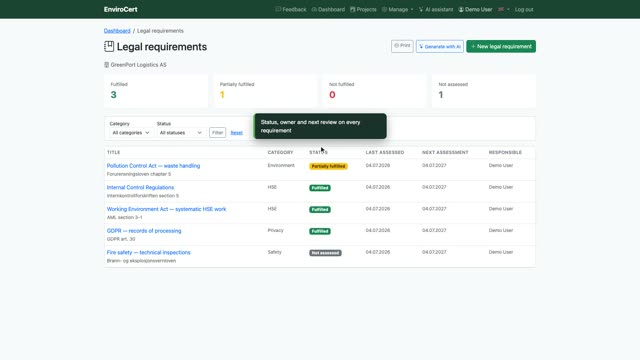Open Internal Control Regulations requirement
Viewport: 640px width, 360px height.
point(140,187)
